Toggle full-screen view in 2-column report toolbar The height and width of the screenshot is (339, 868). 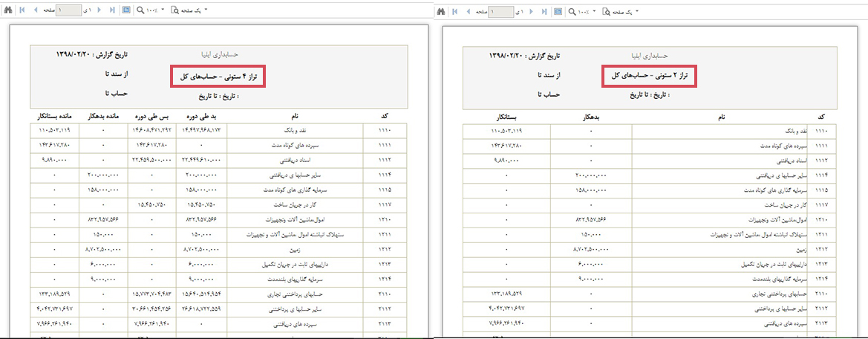558,10
